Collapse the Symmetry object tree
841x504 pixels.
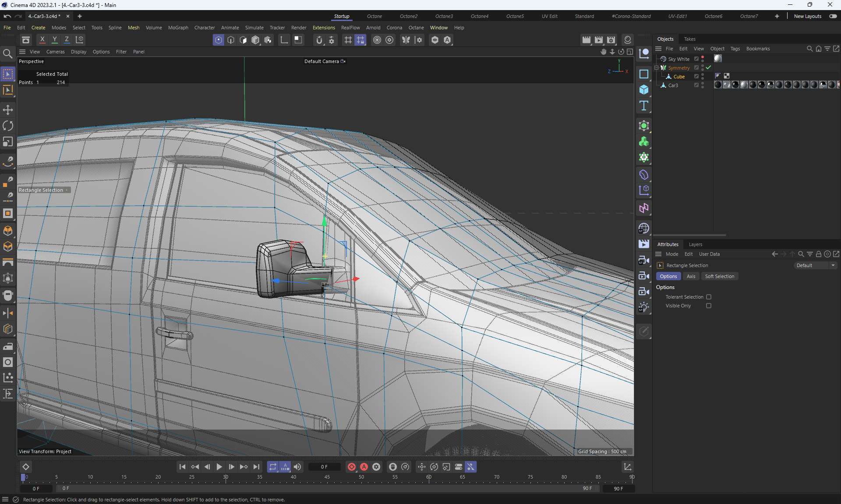[x=656, y=68]
